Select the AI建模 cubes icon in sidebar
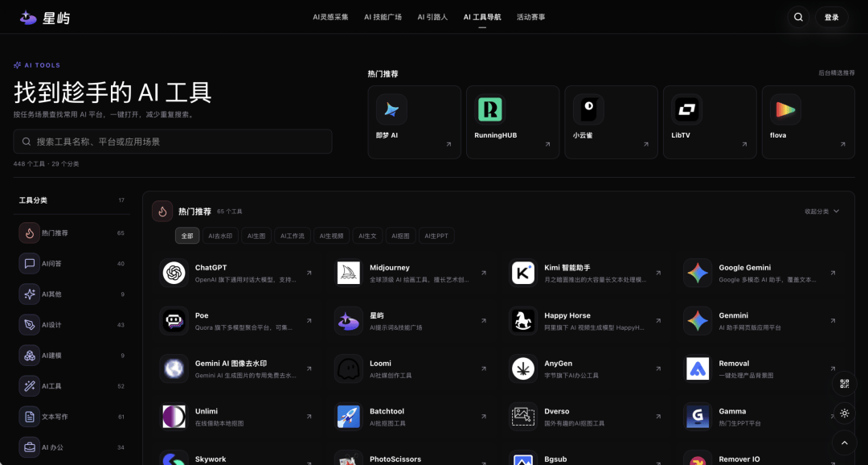The height and width of the screenshot is (465, 868). click(30, 356)
